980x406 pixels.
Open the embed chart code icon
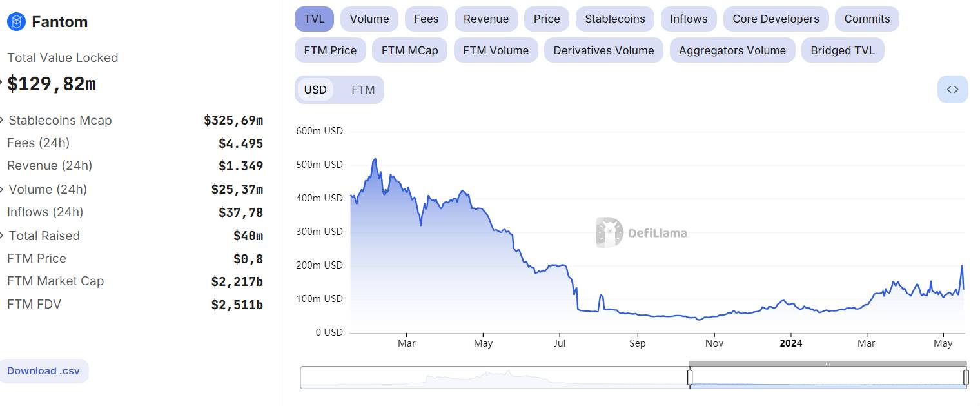click(x=952, y=90)
